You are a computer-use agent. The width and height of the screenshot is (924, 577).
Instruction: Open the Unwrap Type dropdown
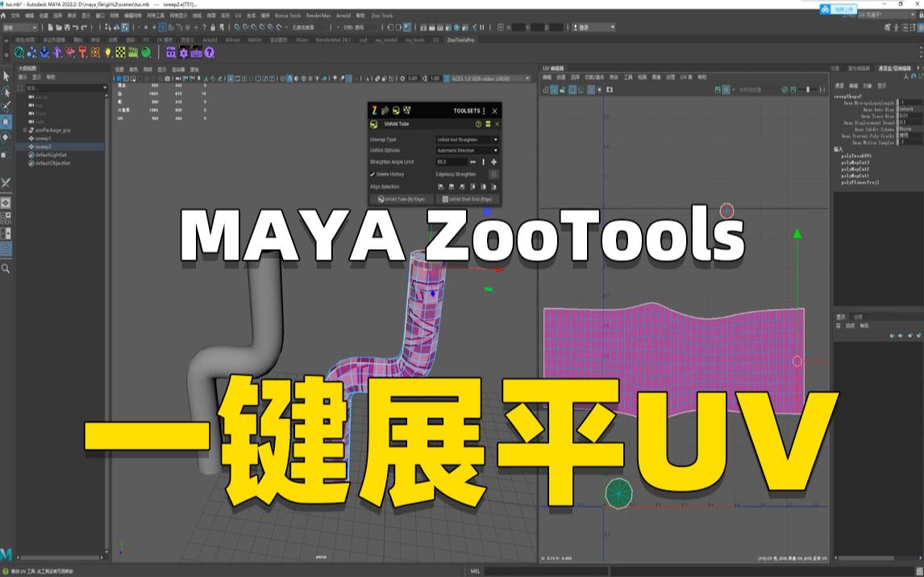[467, 139]
